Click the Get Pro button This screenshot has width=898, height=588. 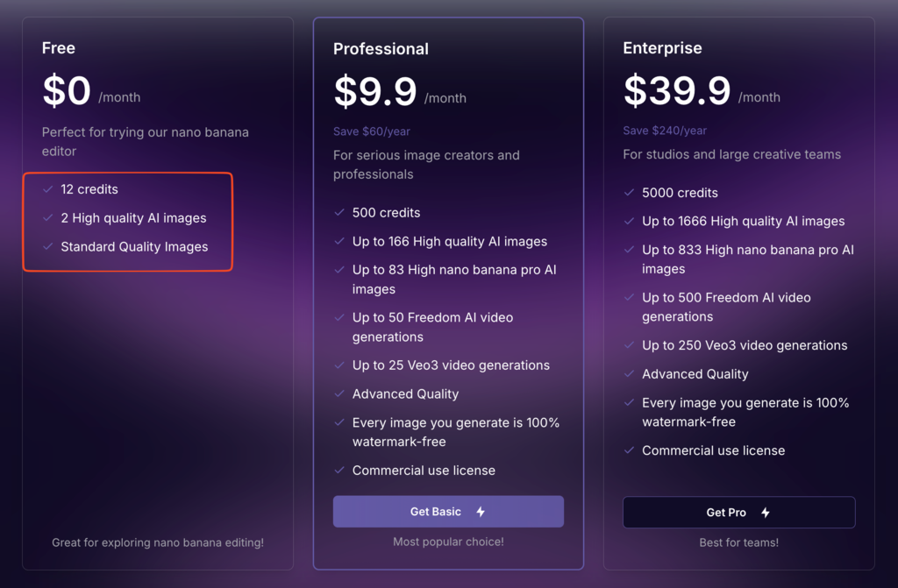point(738,513)
